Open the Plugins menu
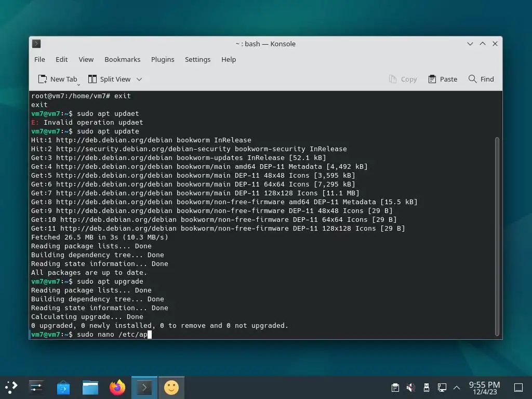The image size is (532, 399). (163, 59)
